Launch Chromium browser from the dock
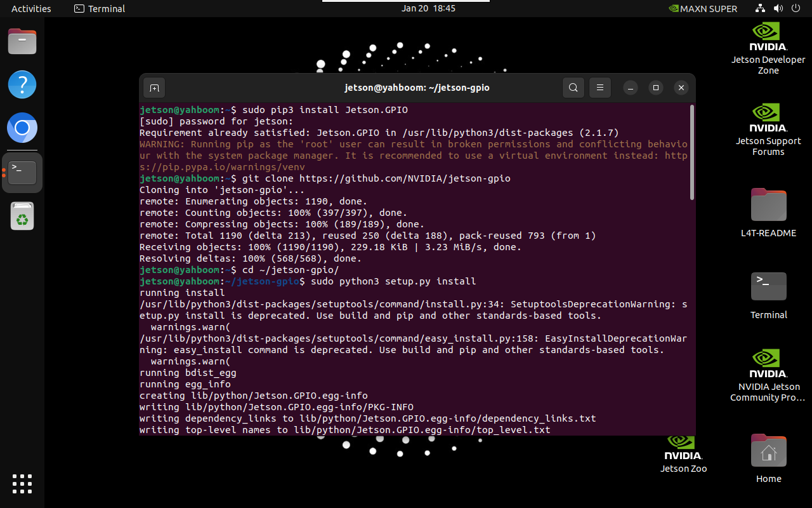The width and height of the screenshot is (812, 508). (22, 128)
